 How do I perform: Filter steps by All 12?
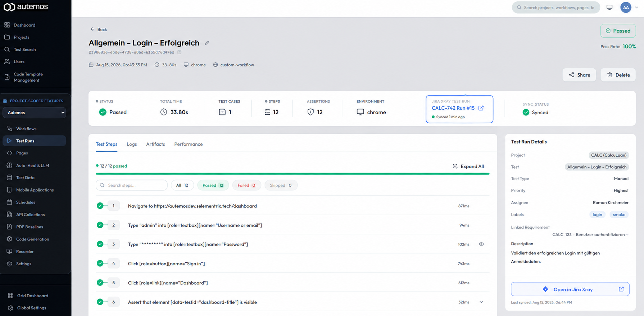[x=182, y=185]
